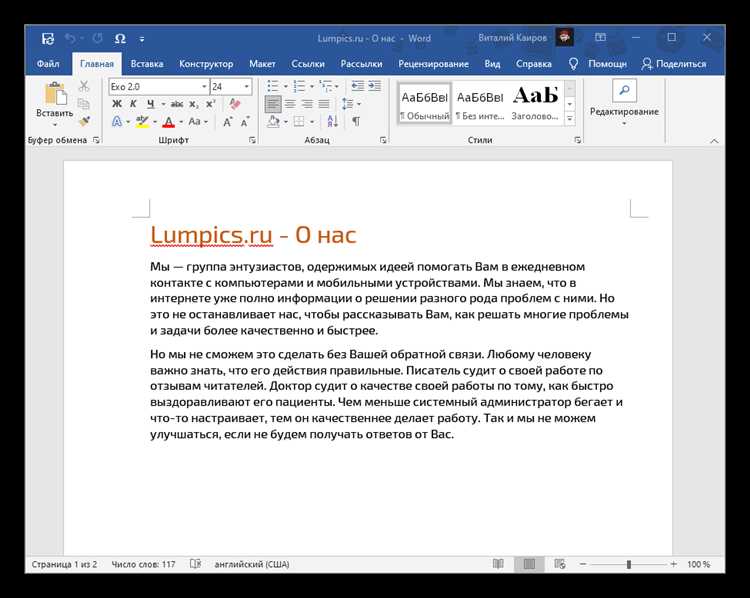750x598 pixels.
Task: Adjust the zoom slider handle
Action: [629, 565]
